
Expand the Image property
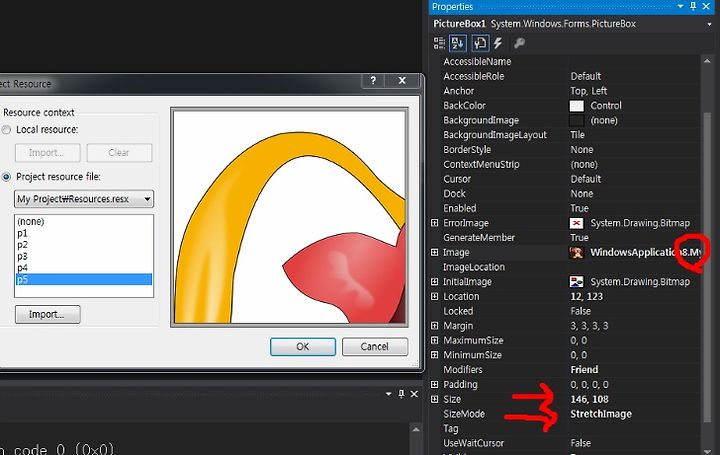pos(434,253)
